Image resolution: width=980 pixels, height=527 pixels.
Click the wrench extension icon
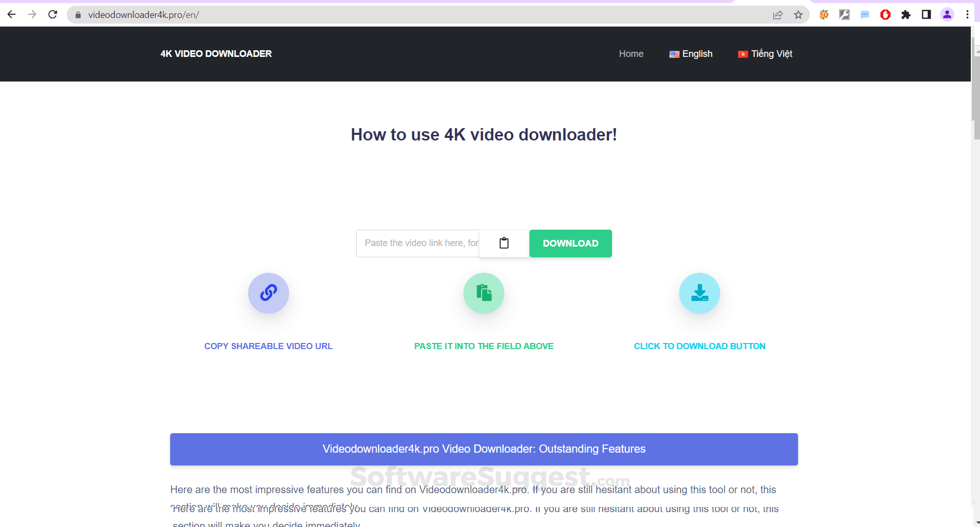pyautogui.click(x=844, y=14)
